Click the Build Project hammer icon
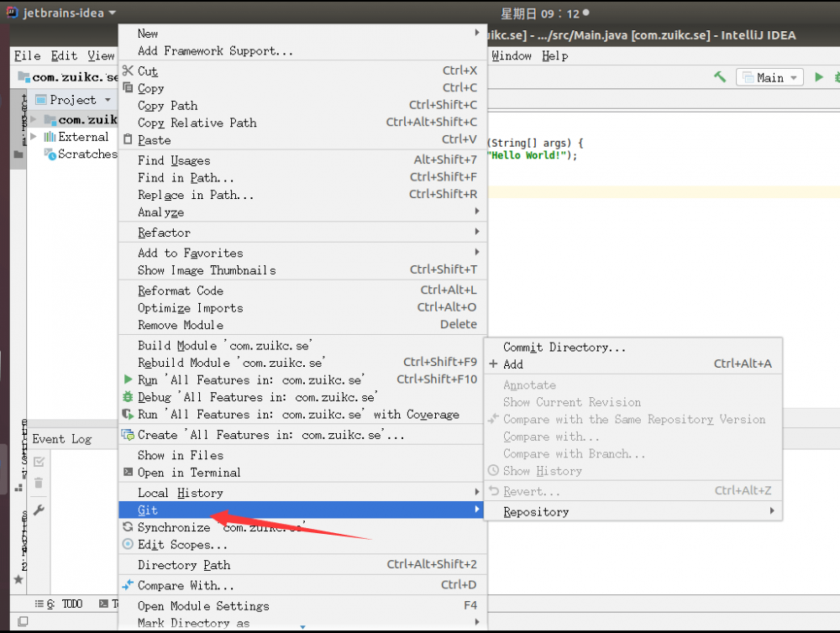 coord(719,76)
